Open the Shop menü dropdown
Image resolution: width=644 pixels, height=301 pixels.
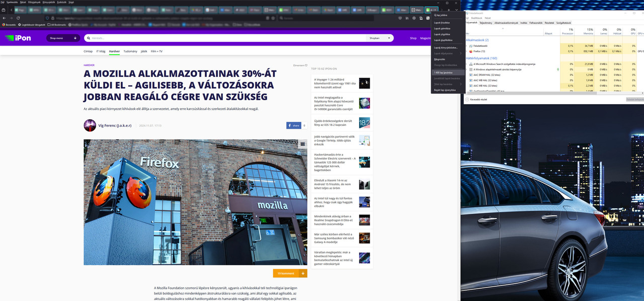[63, 38]
